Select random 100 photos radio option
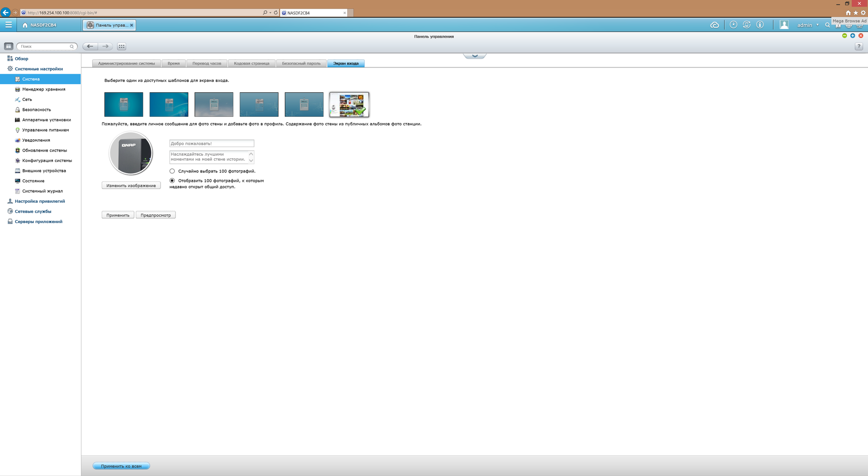This screenshot has width=868, height=476. (x=172, y=171)
